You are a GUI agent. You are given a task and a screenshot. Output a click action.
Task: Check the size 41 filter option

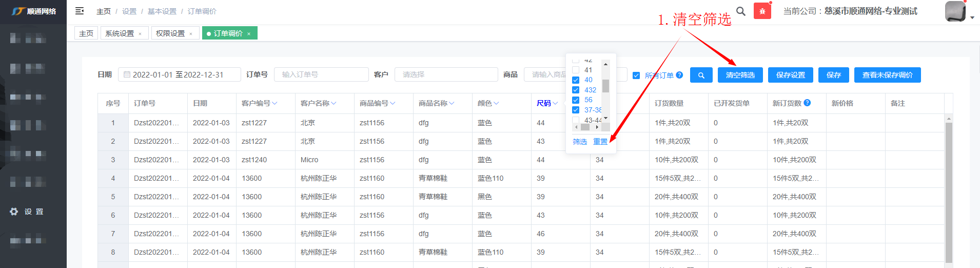pyautogui.click(x=576, y=70)
